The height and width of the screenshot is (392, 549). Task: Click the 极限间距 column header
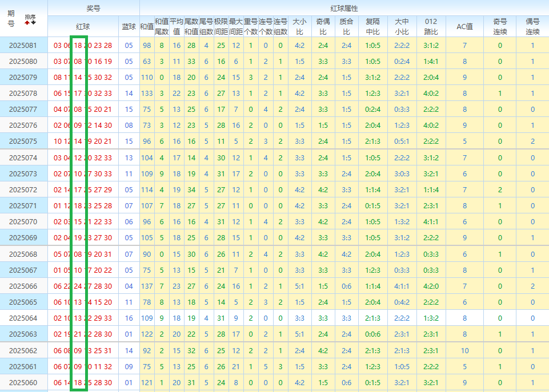[221, 26]
